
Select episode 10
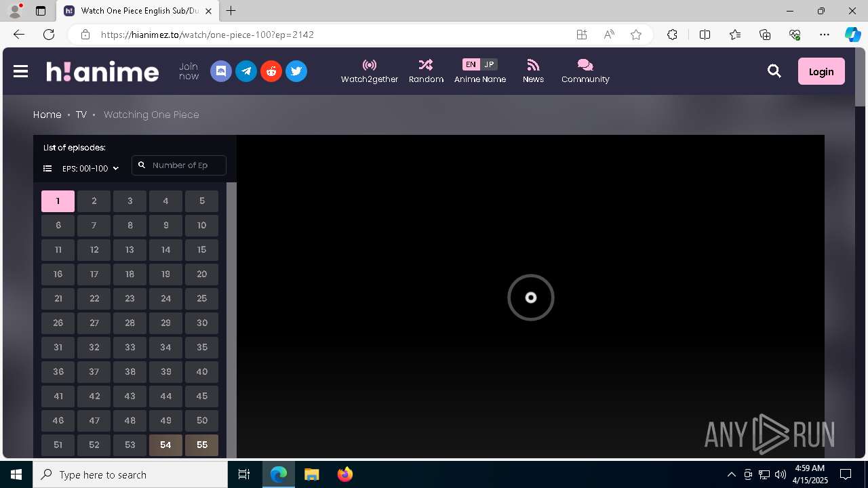(x=201, y=226)
